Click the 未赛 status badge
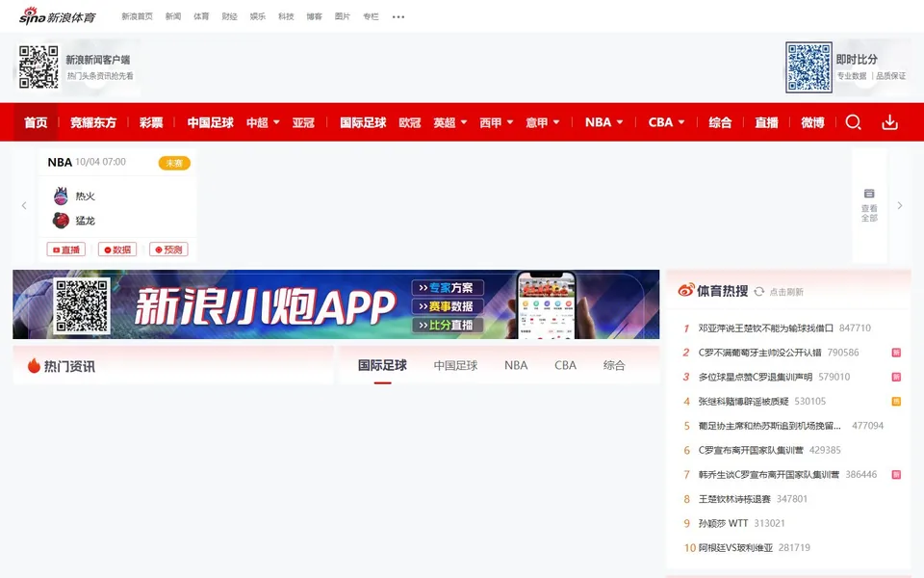Screen dimensions: 924x578 coord(174,163)
